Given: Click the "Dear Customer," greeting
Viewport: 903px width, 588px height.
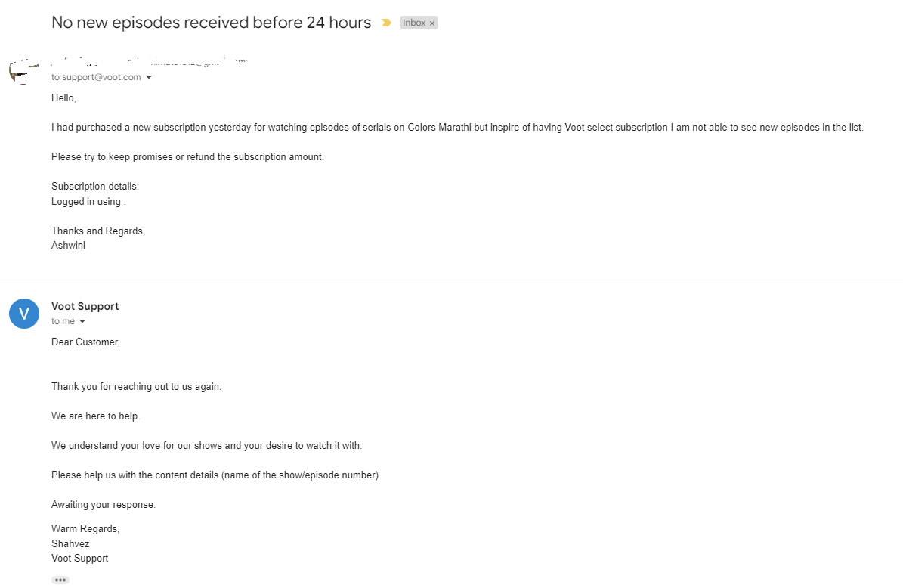Looking at the screenshot, I should pos(85,342).
